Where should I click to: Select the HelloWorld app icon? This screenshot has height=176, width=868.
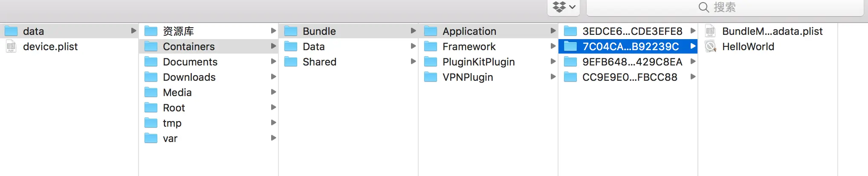tap(710, 46)
